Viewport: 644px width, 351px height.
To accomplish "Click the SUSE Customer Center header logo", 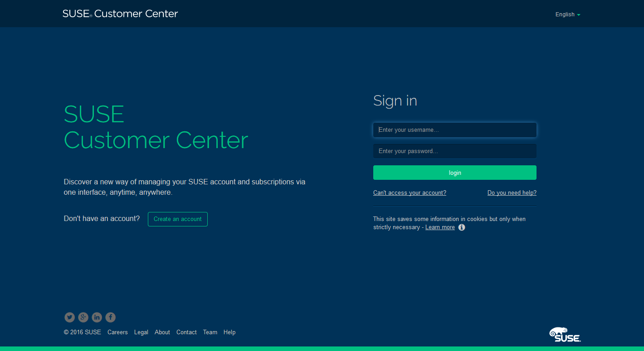I will coord(120,14).
